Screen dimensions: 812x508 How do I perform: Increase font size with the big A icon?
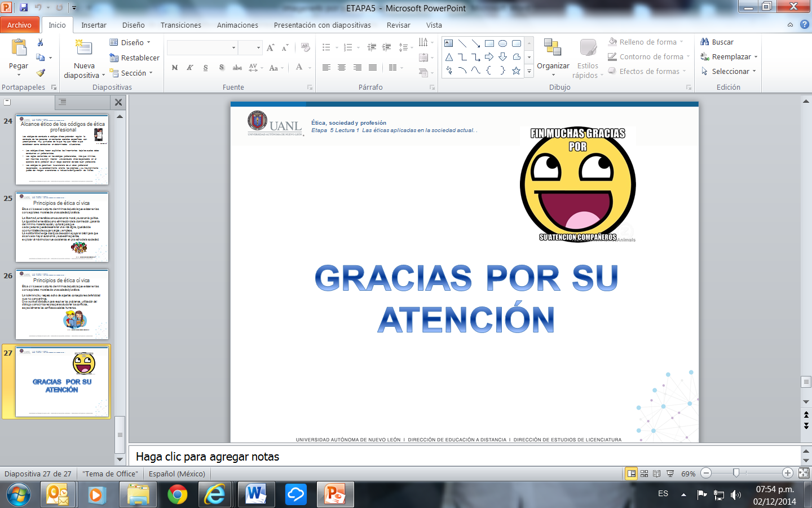pos(271,47)
